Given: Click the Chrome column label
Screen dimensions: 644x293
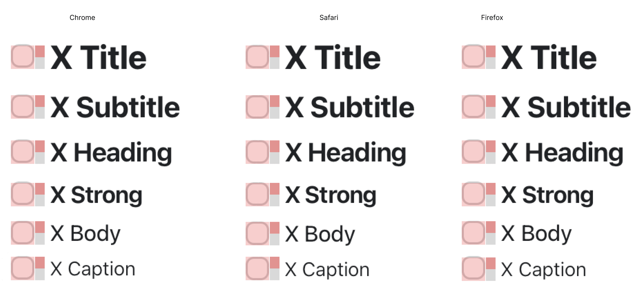Looking at the screenshot, I should coord(82,18).
